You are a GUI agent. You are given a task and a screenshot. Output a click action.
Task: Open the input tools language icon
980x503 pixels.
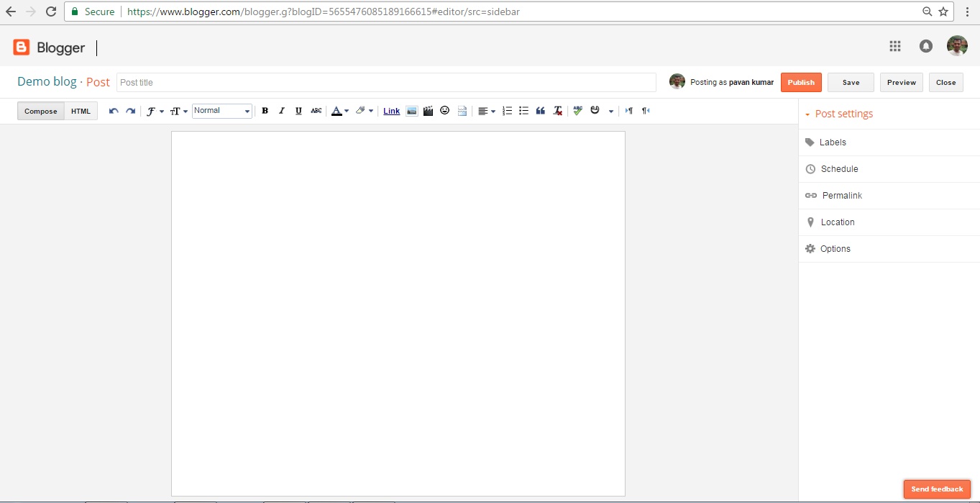pyautogui.click(x=595, y=111)
